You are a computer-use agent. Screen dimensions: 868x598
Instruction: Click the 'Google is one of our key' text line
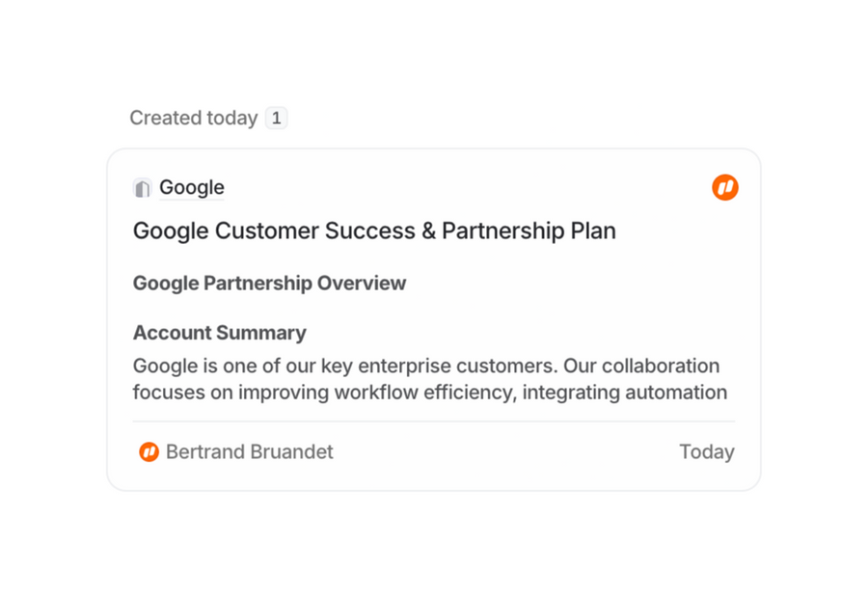(426, 367)
